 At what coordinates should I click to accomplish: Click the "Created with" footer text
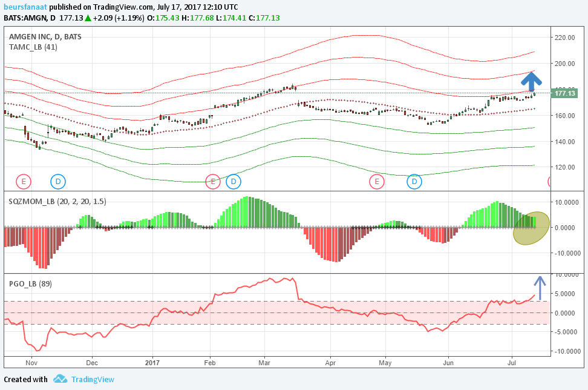pos(26,380)
